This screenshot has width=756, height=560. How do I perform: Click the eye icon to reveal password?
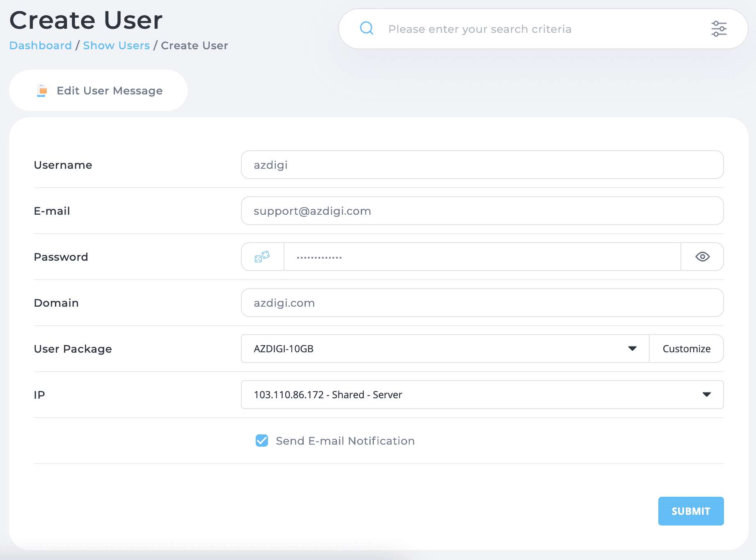click(702, 257)
